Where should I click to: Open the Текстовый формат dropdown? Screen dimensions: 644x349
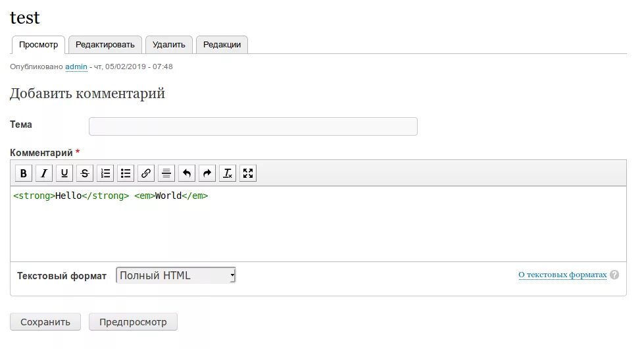(x=176, y=275)
